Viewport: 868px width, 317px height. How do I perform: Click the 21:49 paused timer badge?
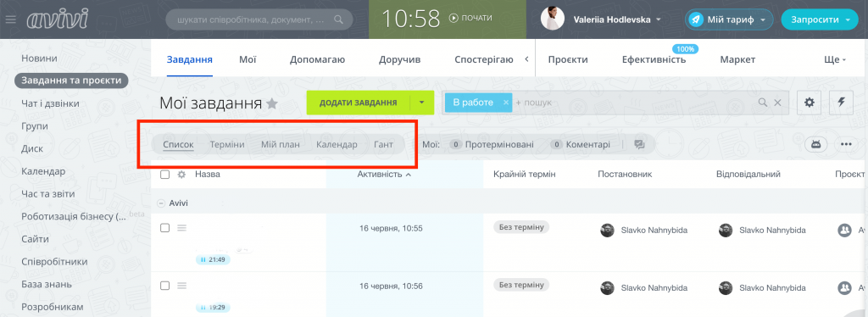[213, 259]
